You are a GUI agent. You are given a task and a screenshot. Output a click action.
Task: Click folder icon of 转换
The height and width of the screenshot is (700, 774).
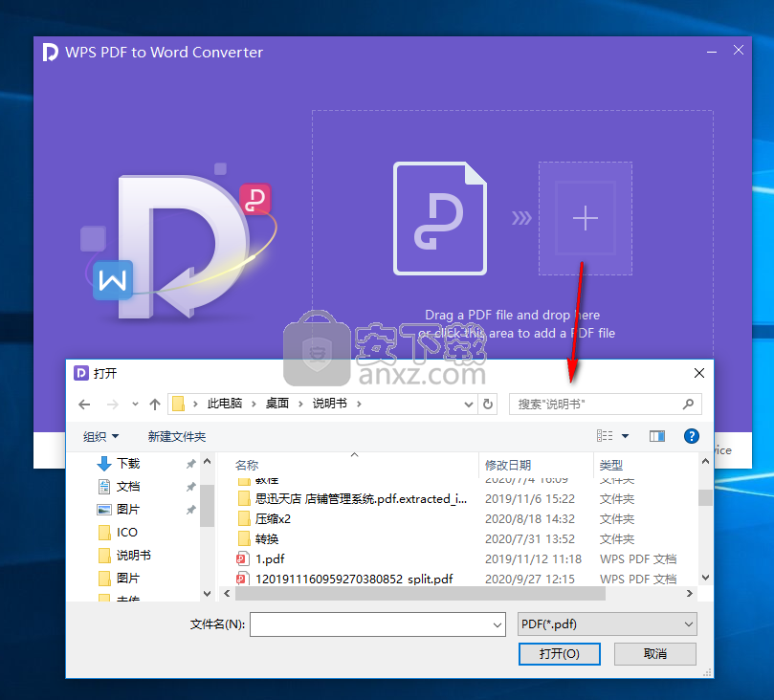[244, 539]
